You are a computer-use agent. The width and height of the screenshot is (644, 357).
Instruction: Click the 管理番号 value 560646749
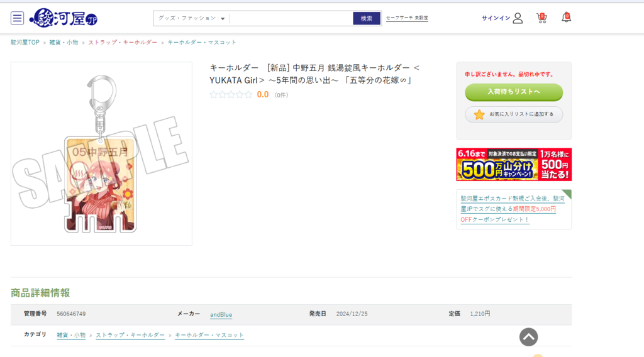pyautogui.click(x=71, y=314)
